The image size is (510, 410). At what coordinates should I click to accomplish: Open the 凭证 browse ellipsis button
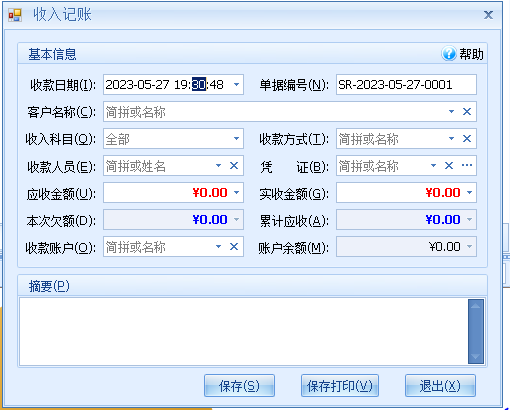point(467,165)
